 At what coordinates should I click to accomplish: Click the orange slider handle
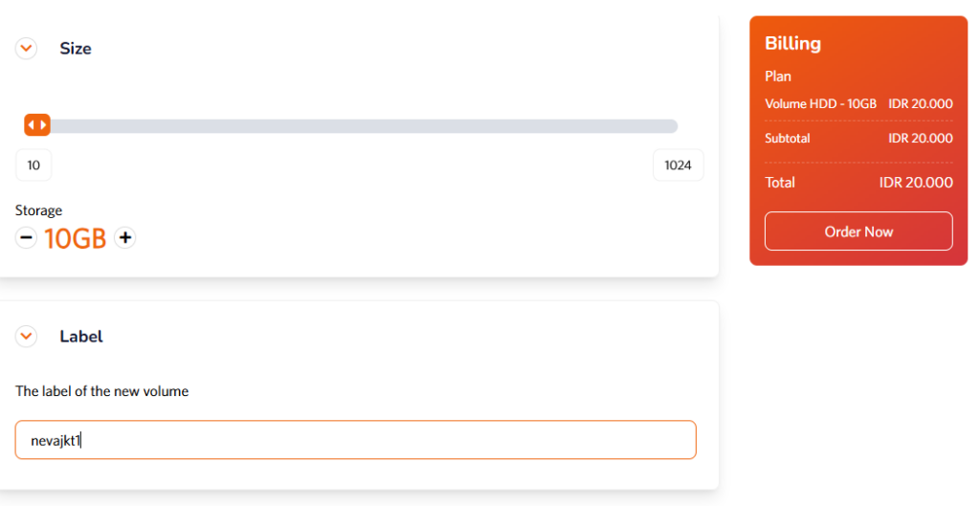point(37,125)
